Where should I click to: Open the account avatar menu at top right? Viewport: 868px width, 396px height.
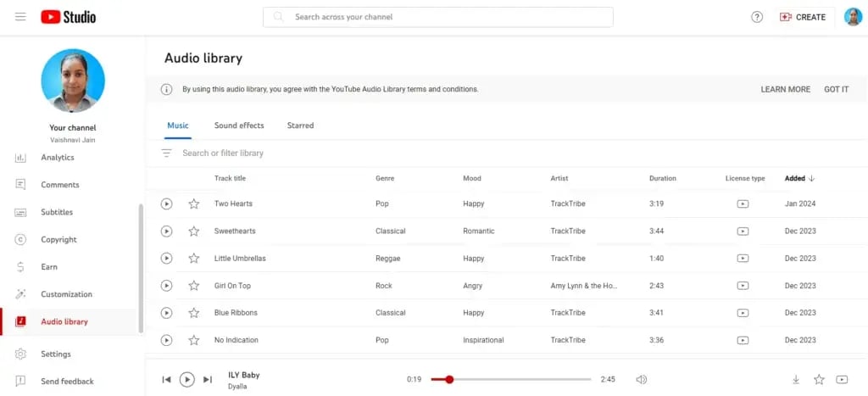pos(853,17)
